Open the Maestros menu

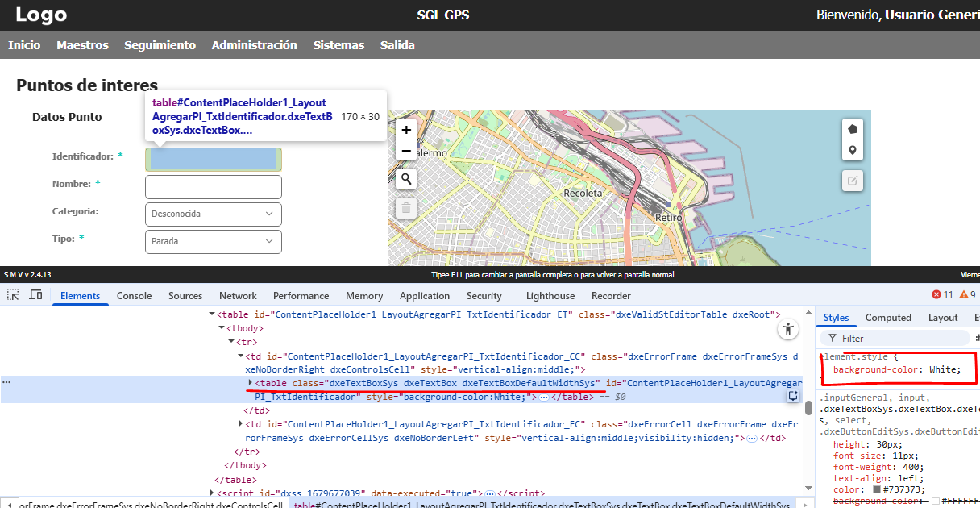click(82, 45)
